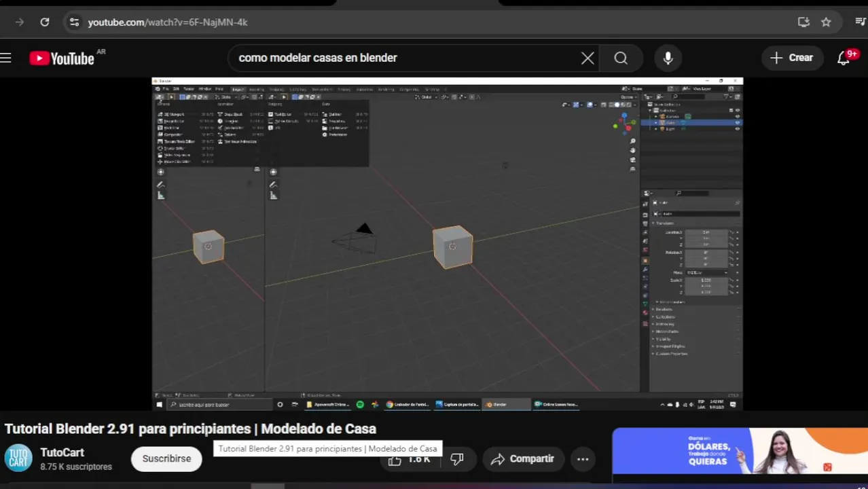Reload the page with the refresh icon
Viewport: 868px width, 489px height.
tap(45, 22)
